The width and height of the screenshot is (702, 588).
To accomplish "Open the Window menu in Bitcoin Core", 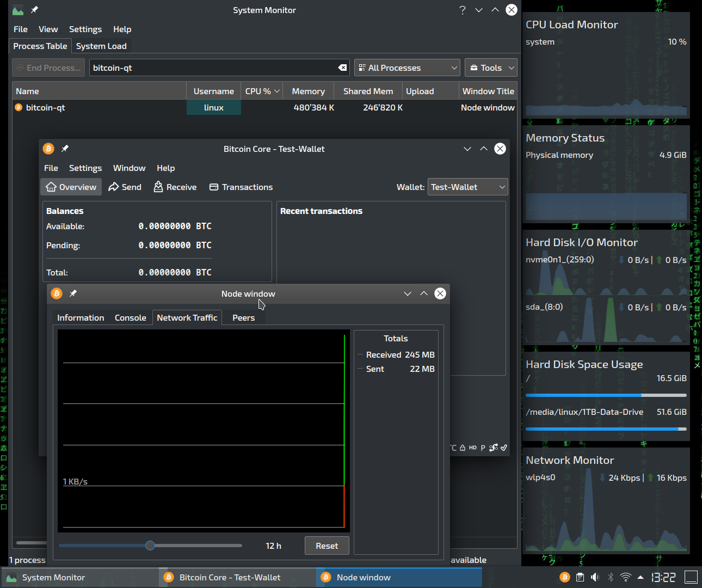I will (x=129, y=168).
